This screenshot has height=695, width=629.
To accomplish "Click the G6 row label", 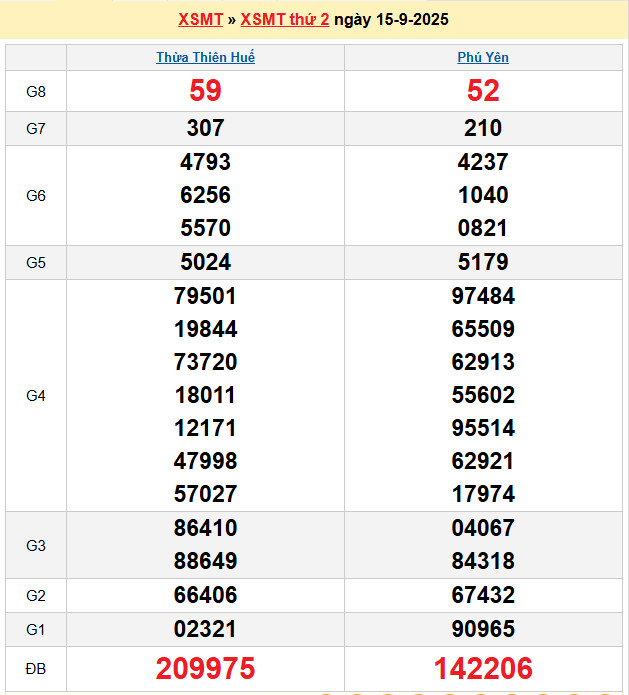I will (36, 195).
